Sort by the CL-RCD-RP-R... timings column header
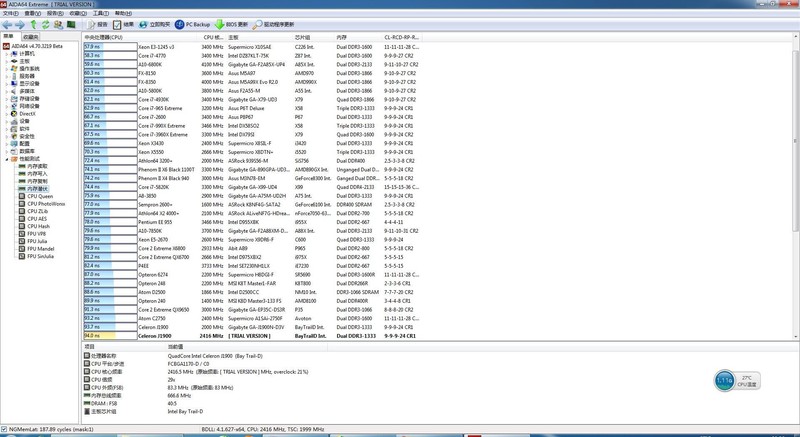Viewport: 800px width, 437px height. point(402,38)
